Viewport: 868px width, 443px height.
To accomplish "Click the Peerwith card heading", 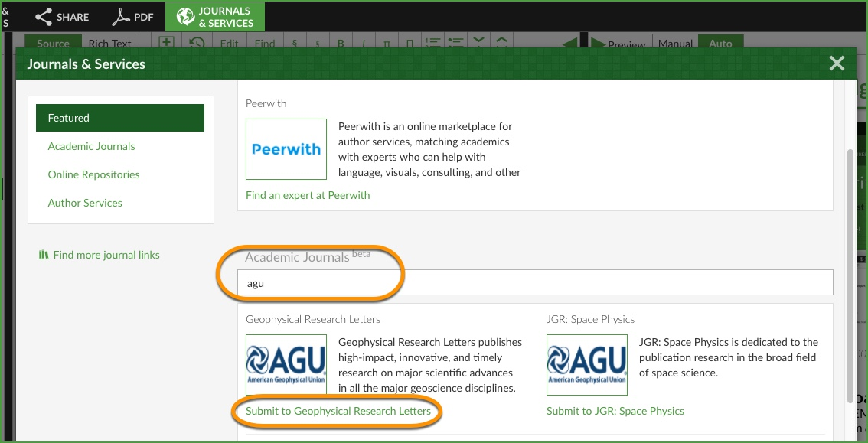I will [266, 103].
